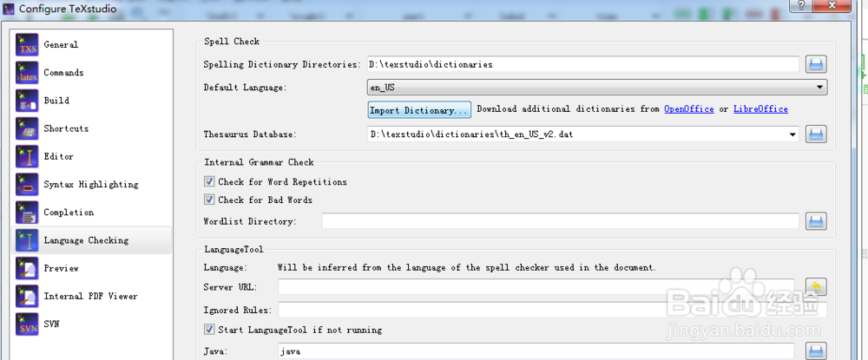
Task: Open the LibreOffice dictionaries link
Action: click(760, 109)
